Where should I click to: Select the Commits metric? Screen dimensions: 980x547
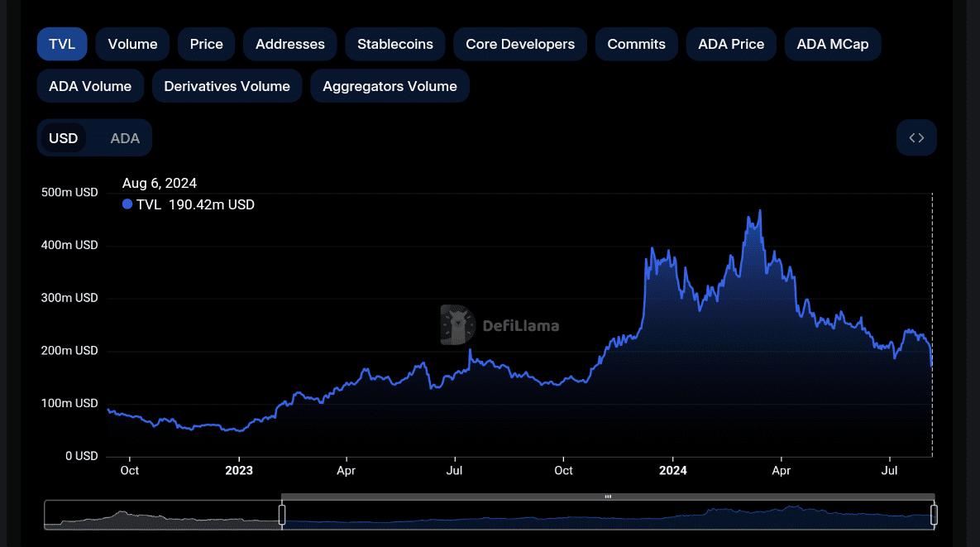pyautogui.click(x=636, y=44)
